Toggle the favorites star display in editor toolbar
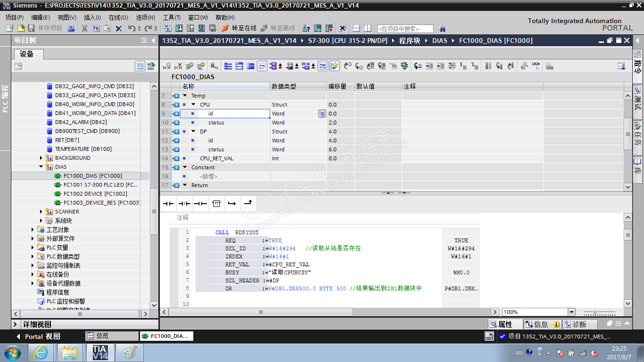644x362 pixels. pyautogui.click(x=334, y=66)
